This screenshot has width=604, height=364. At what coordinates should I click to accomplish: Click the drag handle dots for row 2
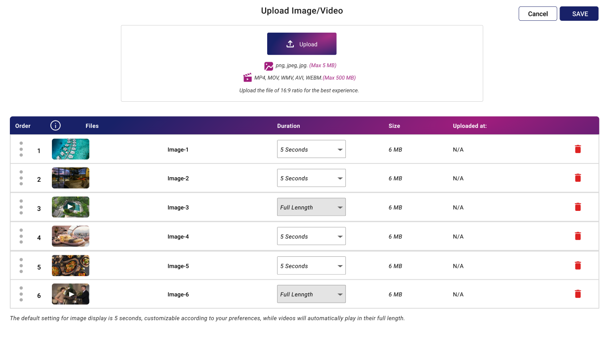tap(21, 178)
